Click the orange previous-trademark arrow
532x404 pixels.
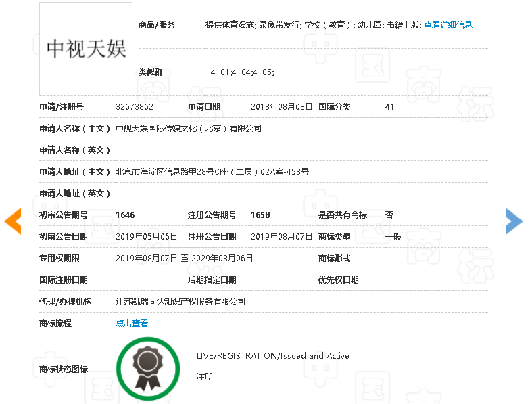(x=13, y=221)
